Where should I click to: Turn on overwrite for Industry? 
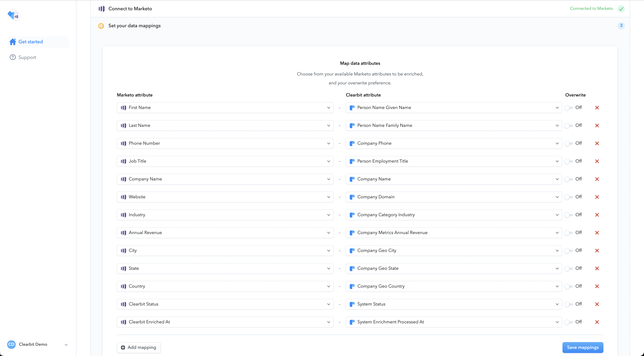pyautogui.click(x=568, y=215)
